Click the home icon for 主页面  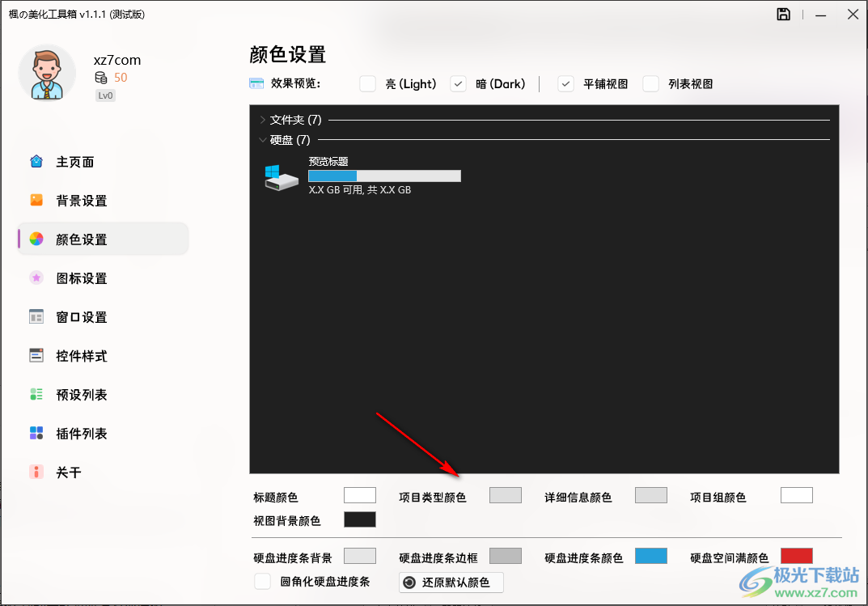(36, 162)
